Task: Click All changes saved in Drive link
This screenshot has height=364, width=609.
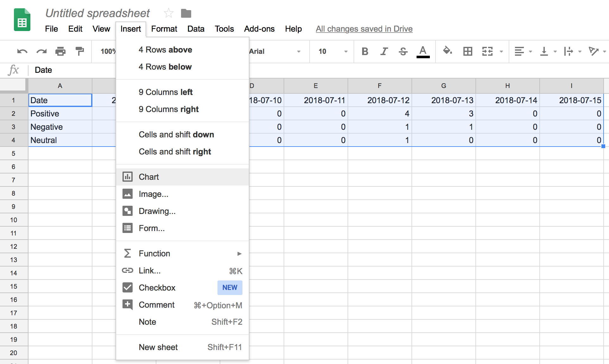Action: tap(364, 29)
